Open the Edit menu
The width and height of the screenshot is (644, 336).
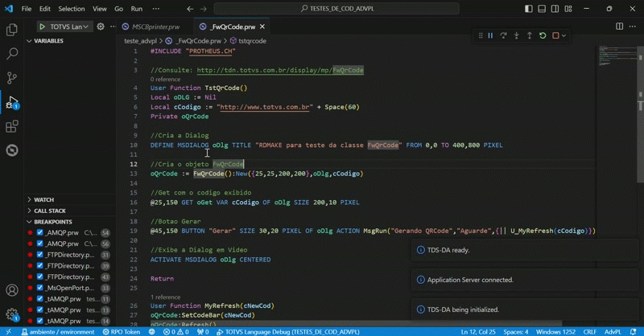point(45,9)
